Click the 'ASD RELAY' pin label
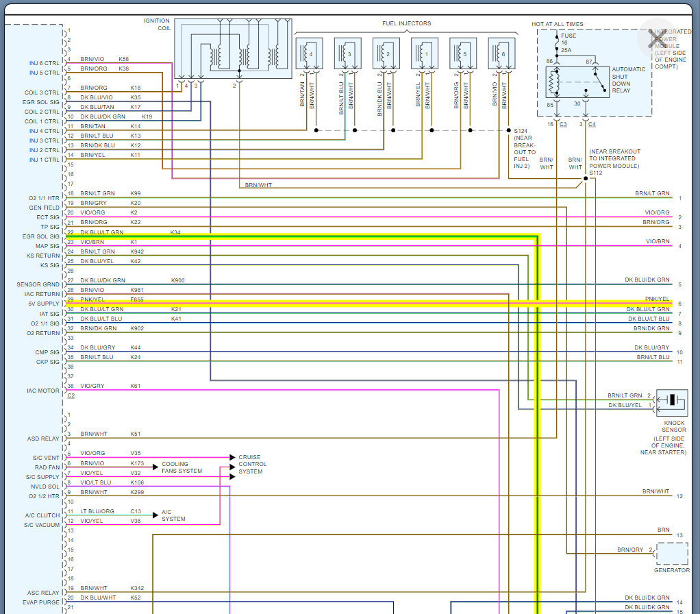The height and width of the screenshot is (614, 700). pyautogui.click(x=43, y=439)
